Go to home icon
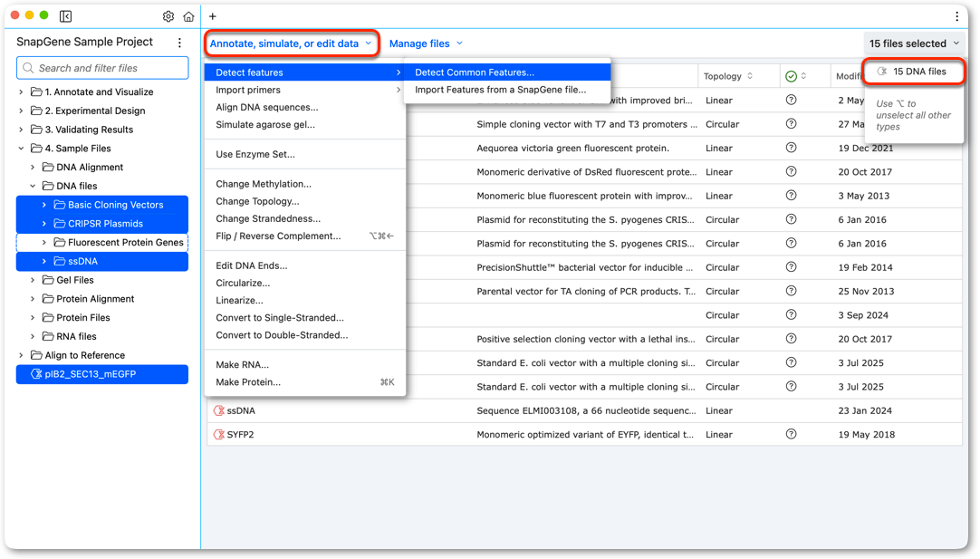The width and height of the screenshot is (980, 559). coord(188,16)
